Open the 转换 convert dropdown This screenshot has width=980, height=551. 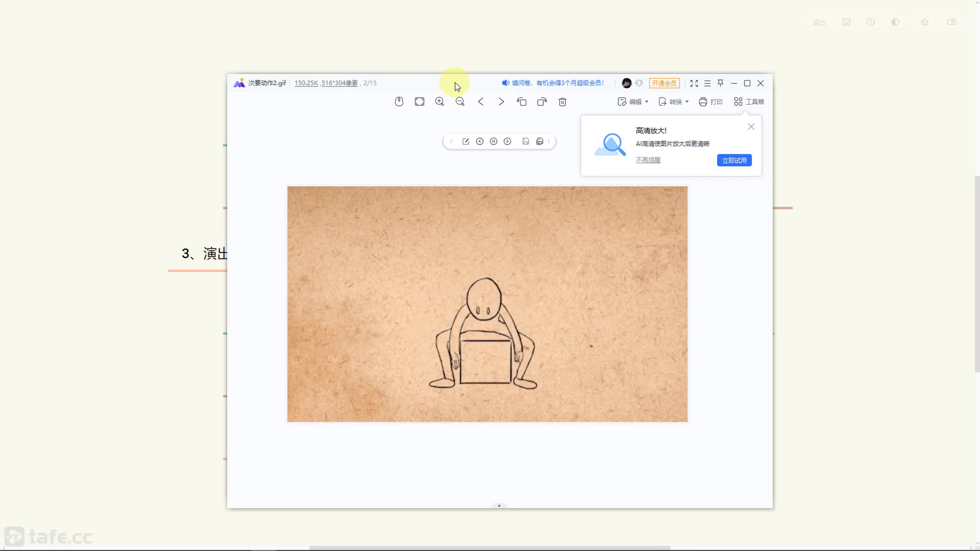pyautogui.click(x=674, y=102)
